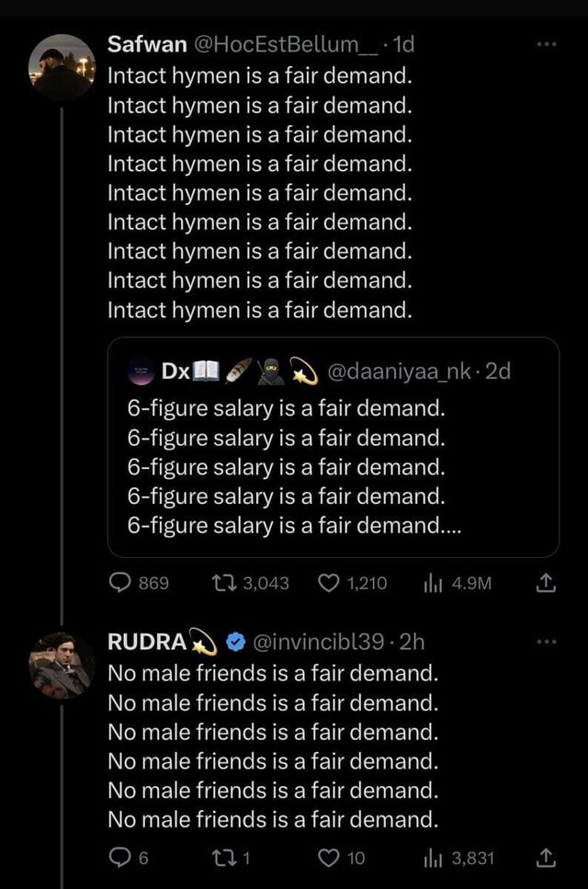Viewport: 588px width, 889px height.
Task: Open more options on RUDRA's tweet
Action: pyautogui.click(x=548, y=642)
